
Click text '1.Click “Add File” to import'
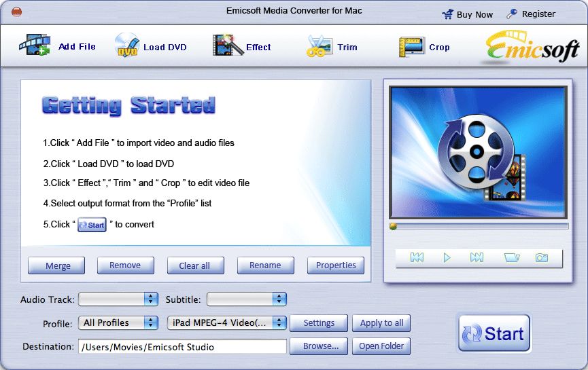click(x=139, y=143)
